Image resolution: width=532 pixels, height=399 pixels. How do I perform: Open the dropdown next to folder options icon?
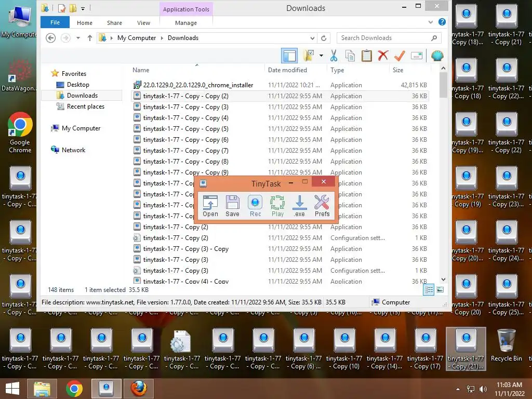coord(321,56)
